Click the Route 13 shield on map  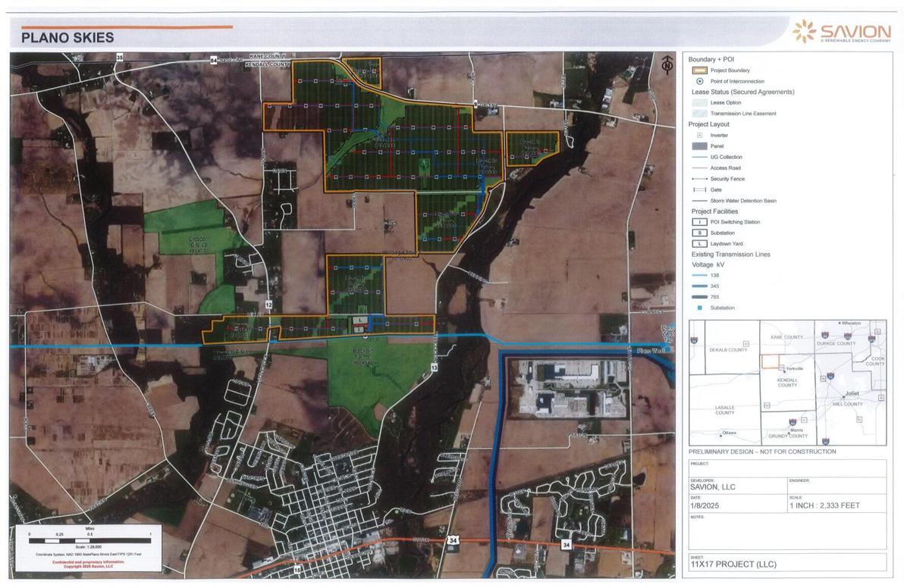click(x=435, y=367)
